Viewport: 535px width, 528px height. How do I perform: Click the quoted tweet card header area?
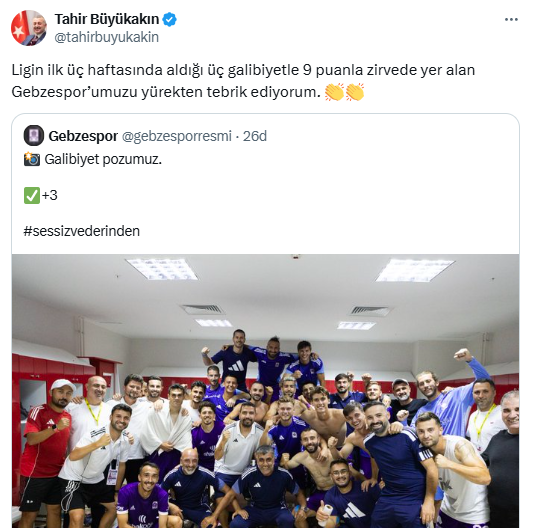point(265,136)
